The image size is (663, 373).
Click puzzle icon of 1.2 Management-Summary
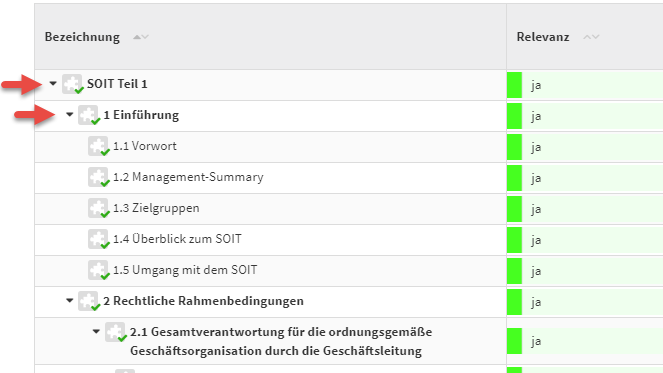click(x=99, y=177)
